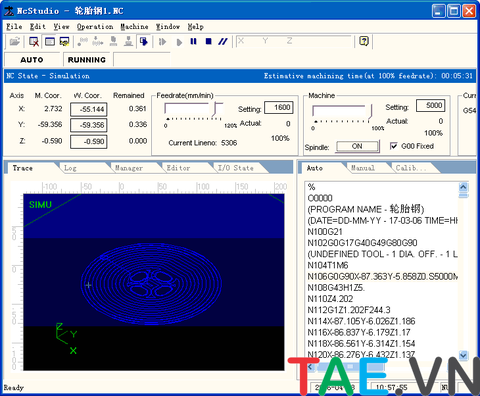Click the close file icon with red X
This screenshot has height=396, width=480.
pyautogui.click(x=34, y=42)
